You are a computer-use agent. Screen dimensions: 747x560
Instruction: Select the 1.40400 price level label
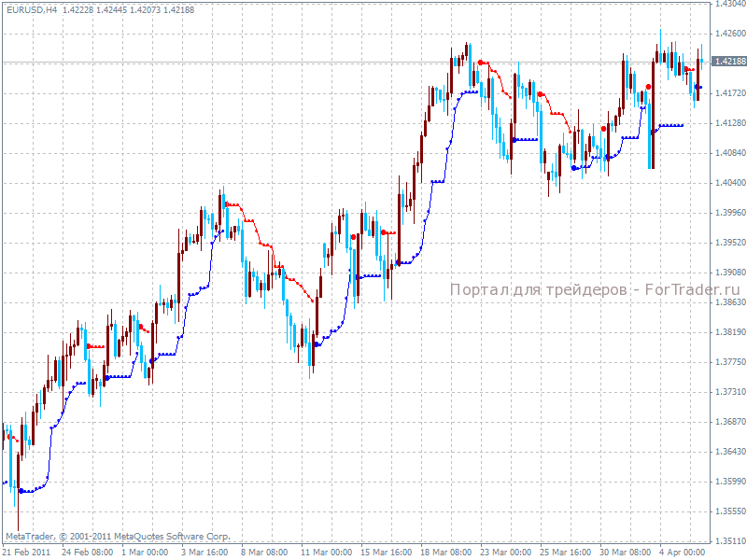(x=730, y=183)
